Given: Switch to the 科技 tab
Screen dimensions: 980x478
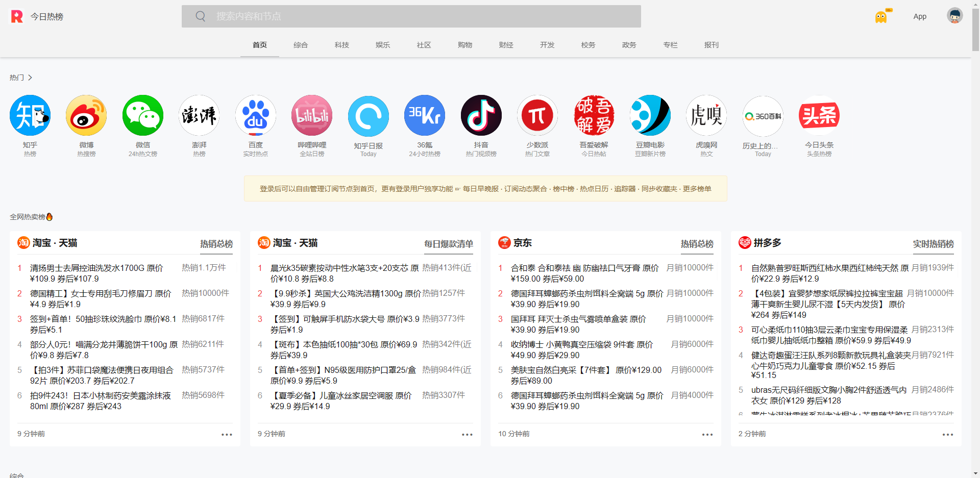Looking at the screenshot, I should pyautogui.click(x=341, y=45).
